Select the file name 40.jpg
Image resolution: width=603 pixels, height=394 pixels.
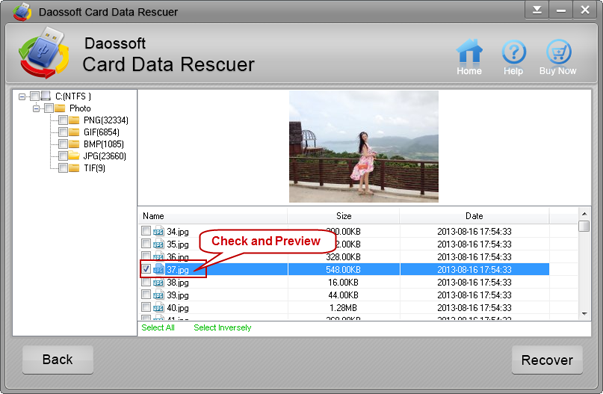click(x=178, y=308)
